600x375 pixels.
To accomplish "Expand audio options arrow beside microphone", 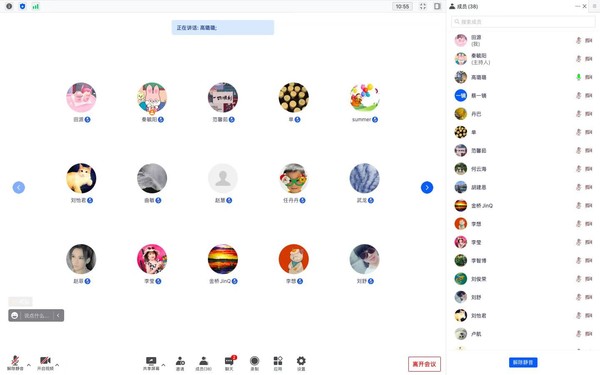I will coord(29,365).
